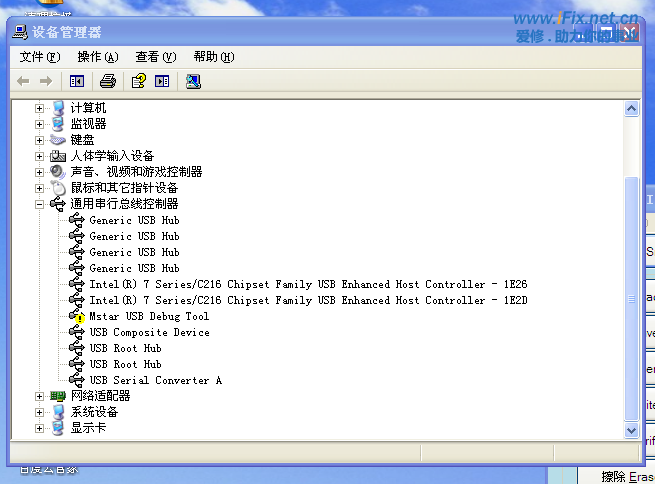Select 显示卡 label
Screen dimensions: 655x484
[88, 428]
